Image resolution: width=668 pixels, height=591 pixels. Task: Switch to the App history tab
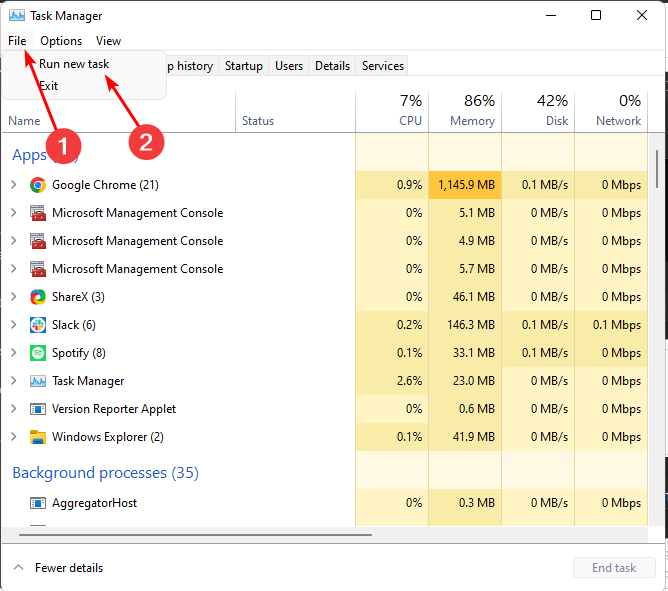(192, 66)
